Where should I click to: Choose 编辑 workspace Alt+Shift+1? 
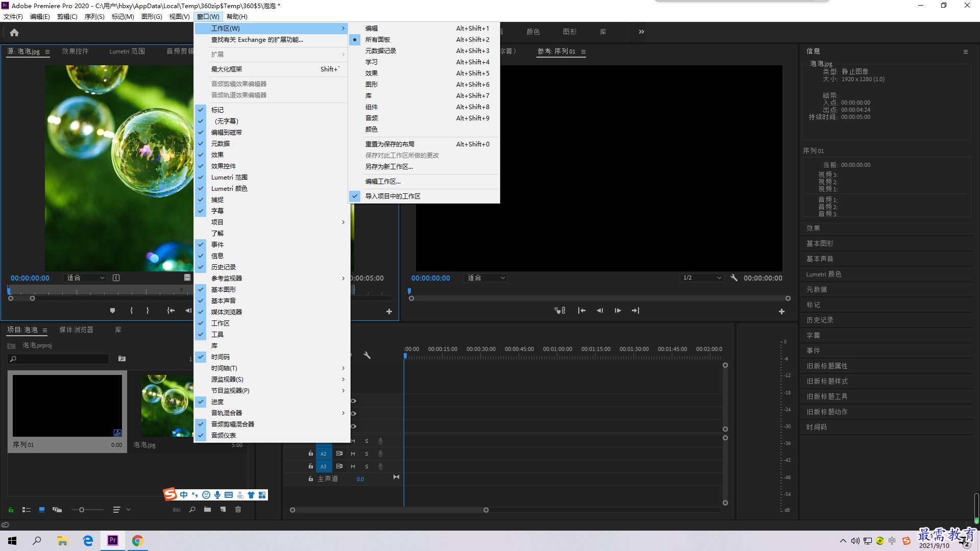coord(424,29)
